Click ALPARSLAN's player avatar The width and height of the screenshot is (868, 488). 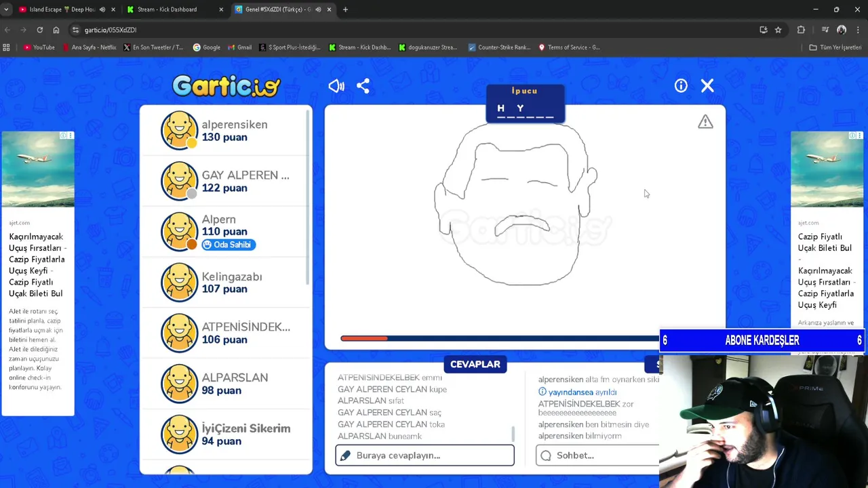pos(179,384)
